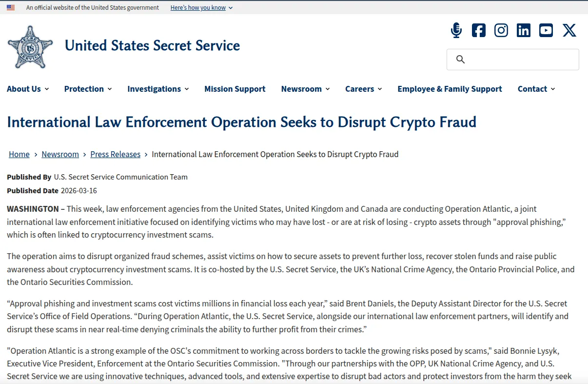Open the podcast microphone icon
This screenshot has width=588, height=384.
point(456,30)
